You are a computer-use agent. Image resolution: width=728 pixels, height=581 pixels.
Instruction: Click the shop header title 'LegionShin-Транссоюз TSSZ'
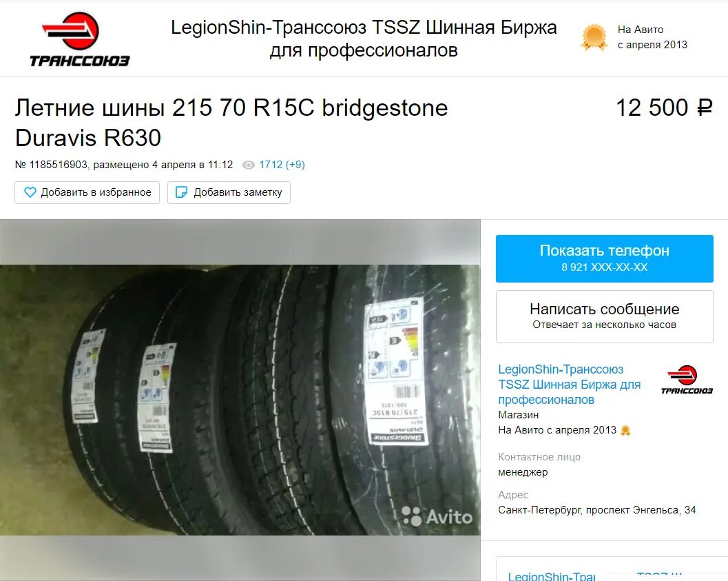pos(364,39)
